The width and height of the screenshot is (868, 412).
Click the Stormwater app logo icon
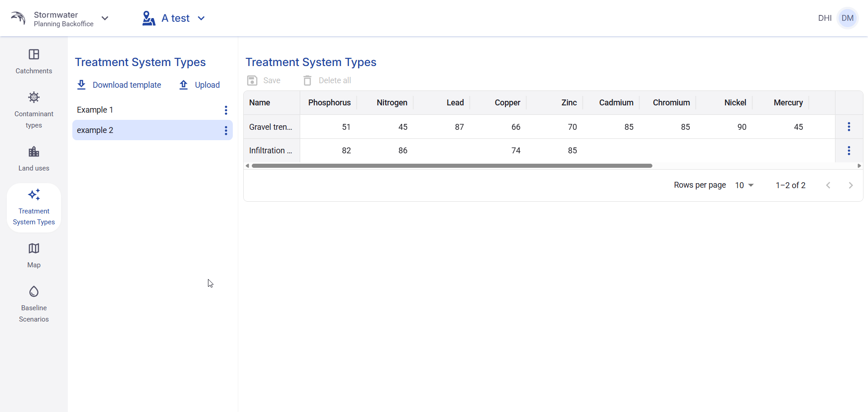(x=18, y=18)
